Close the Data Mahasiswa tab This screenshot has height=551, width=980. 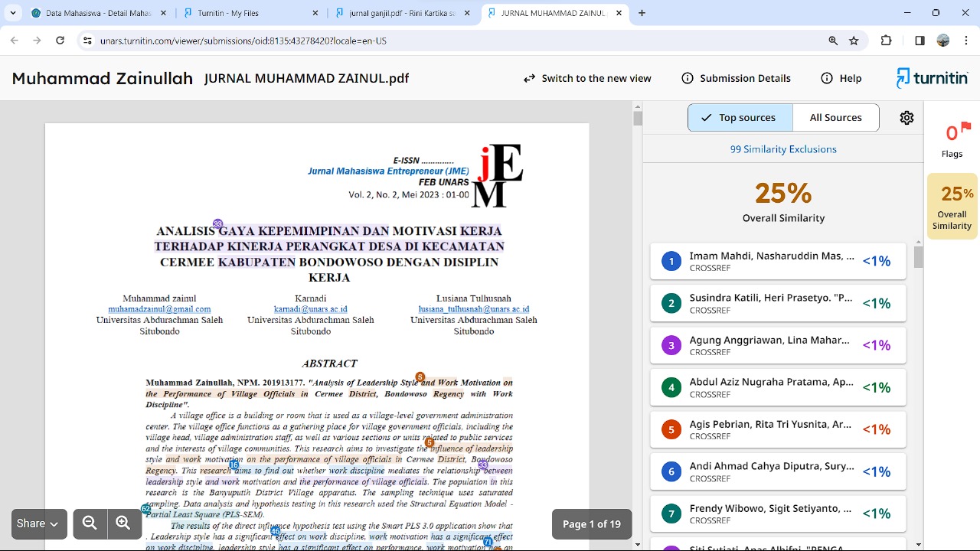tap(163, 13)
